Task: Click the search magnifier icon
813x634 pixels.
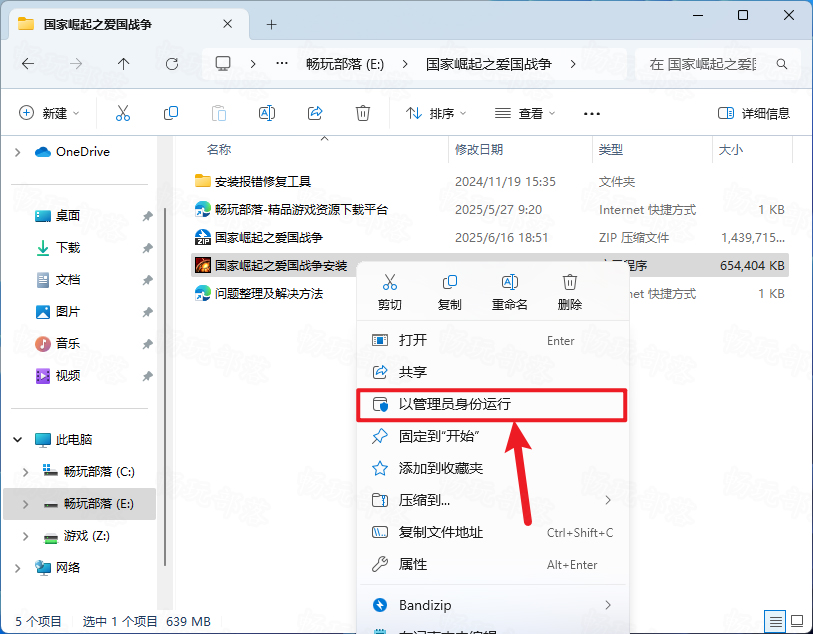Action: (x=782, y=64)
